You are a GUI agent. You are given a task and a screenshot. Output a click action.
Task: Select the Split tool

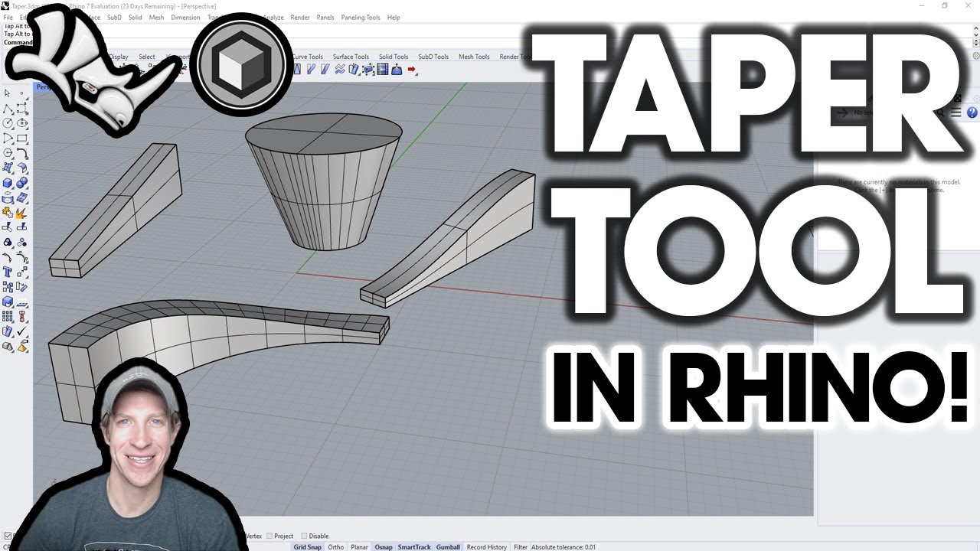coord(22,227)
